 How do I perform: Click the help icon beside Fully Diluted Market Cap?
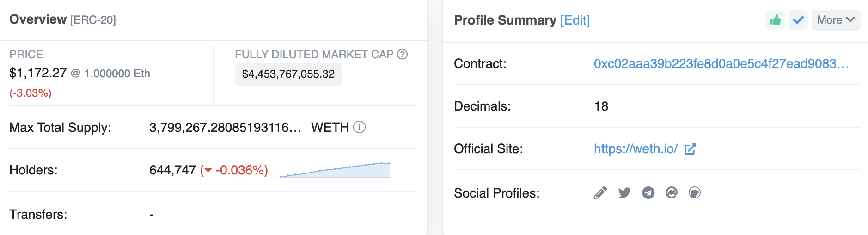[x=403, y=55]
